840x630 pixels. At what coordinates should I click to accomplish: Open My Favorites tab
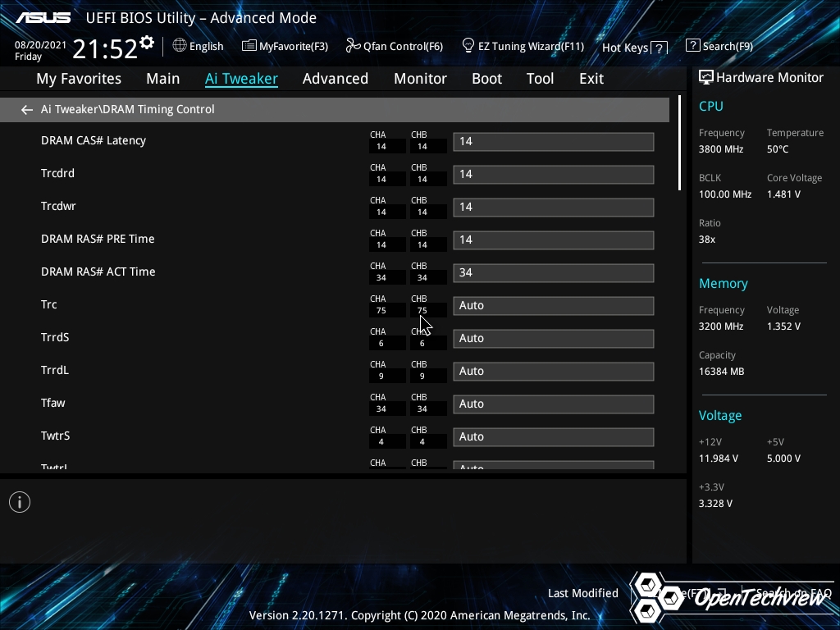79,79
